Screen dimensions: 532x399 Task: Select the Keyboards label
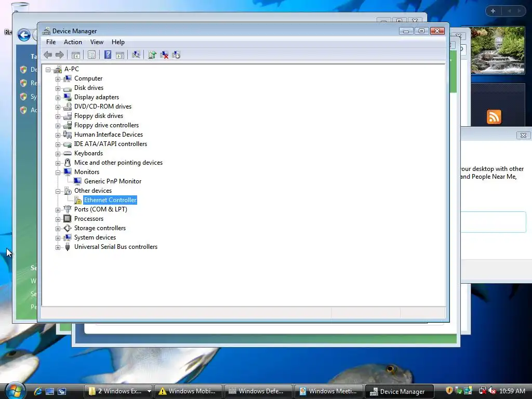(x=88, y=153)
